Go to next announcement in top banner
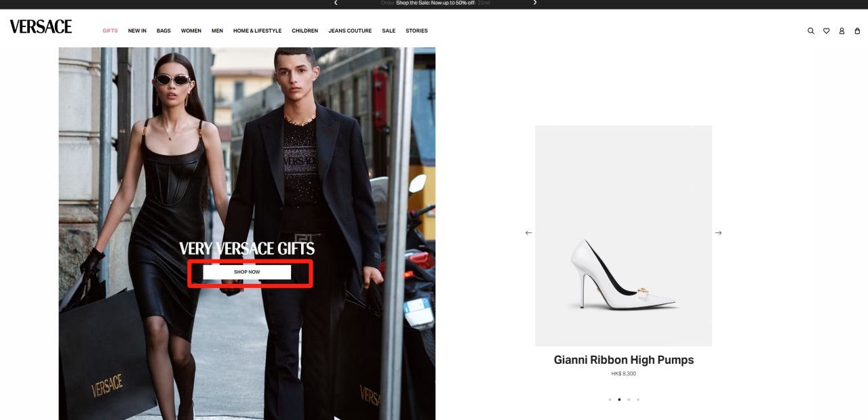 534,3
